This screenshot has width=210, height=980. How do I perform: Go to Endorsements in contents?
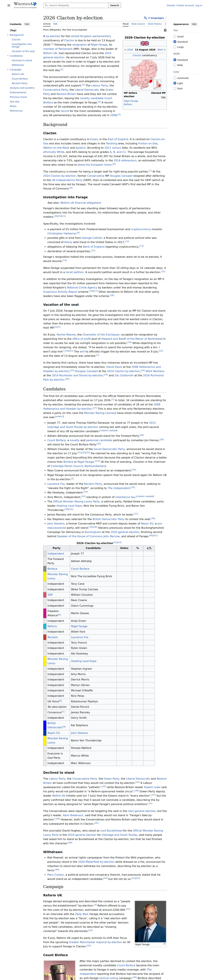coord(18,92)
